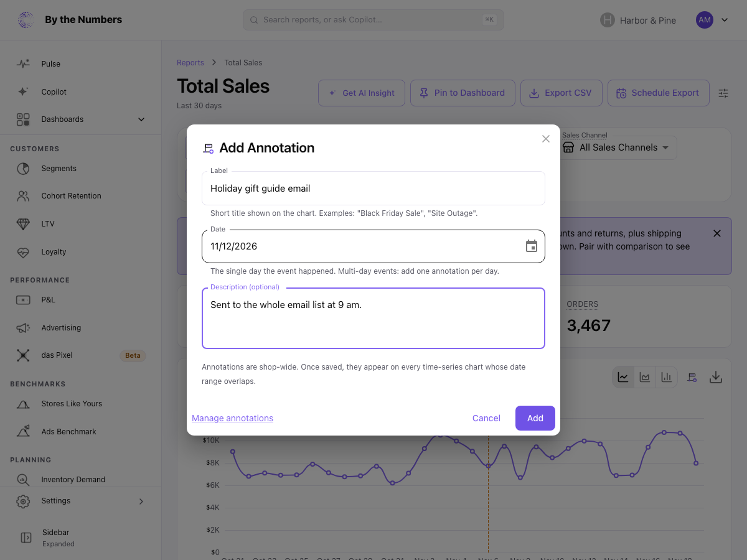Click the Beta badge beside das Pixel

(x=133, y=355)
